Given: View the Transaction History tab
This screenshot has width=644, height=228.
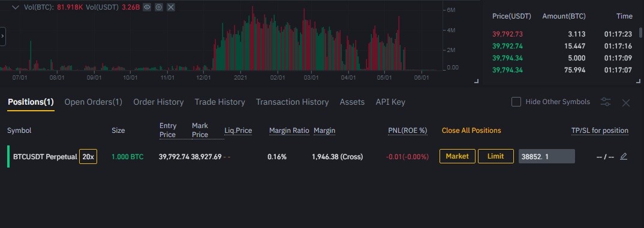Looking at the screenshot, I should [293, 102].
